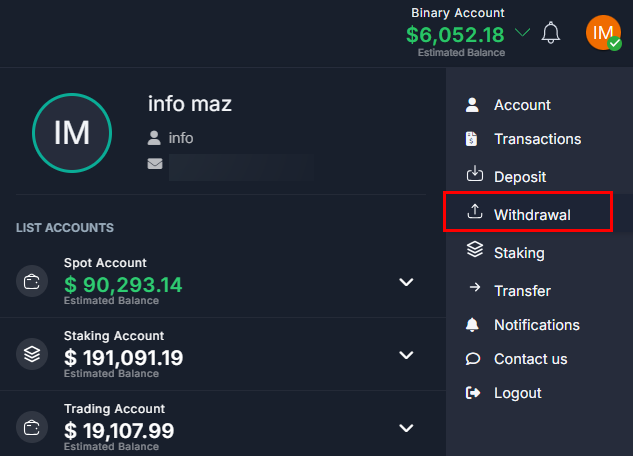Open the Binary Account balance dropdown
Screen dimensions: 633x456
pos(522,33)
